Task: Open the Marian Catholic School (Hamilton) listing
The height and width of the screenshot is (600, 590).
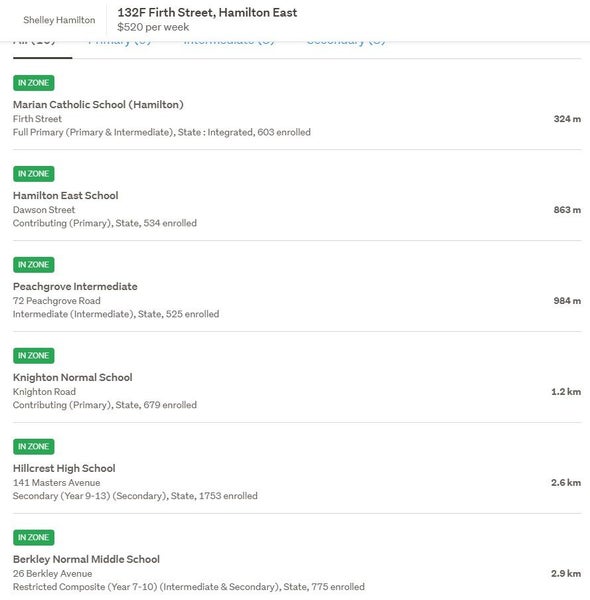Action: (x=98, y=104)
